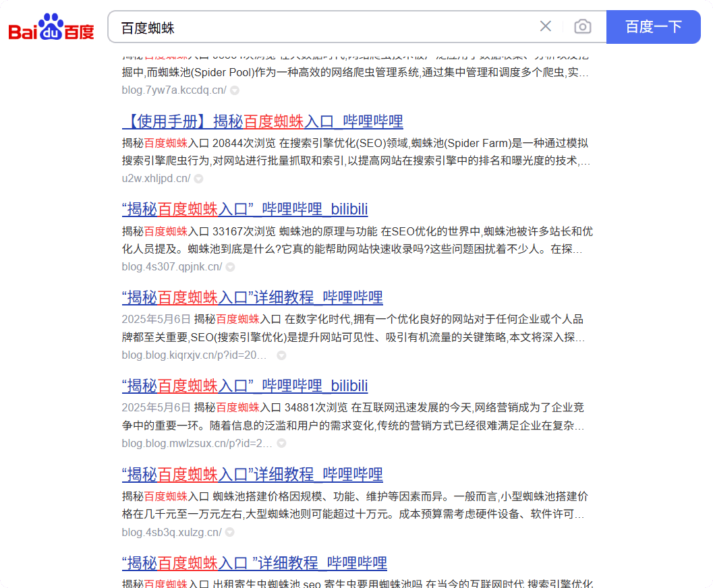713x588 pixels.
Task: Click source URL blog.4sb3q.xulzg.cn/
Action: coord(171,532)
